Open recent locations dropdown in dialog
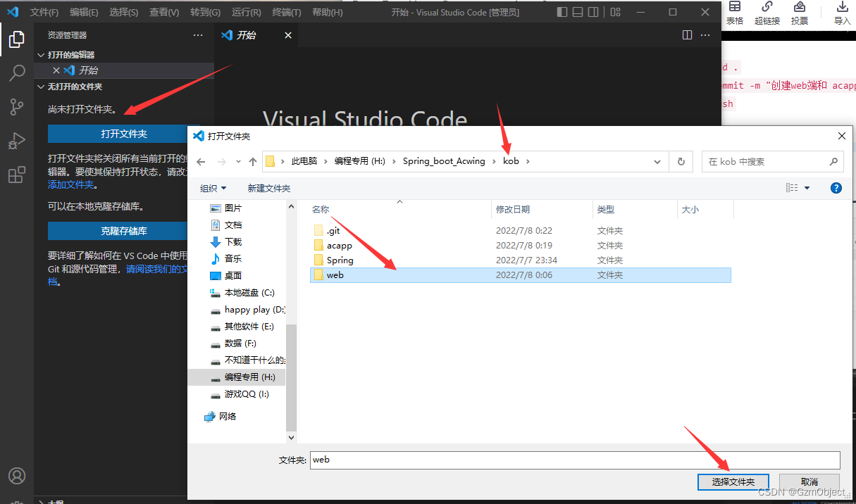 tap(238, 162)
